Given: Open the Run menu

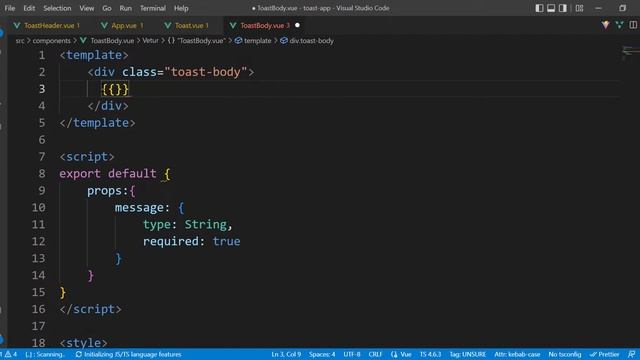Looking at the screenshot, I should (126, 8).
